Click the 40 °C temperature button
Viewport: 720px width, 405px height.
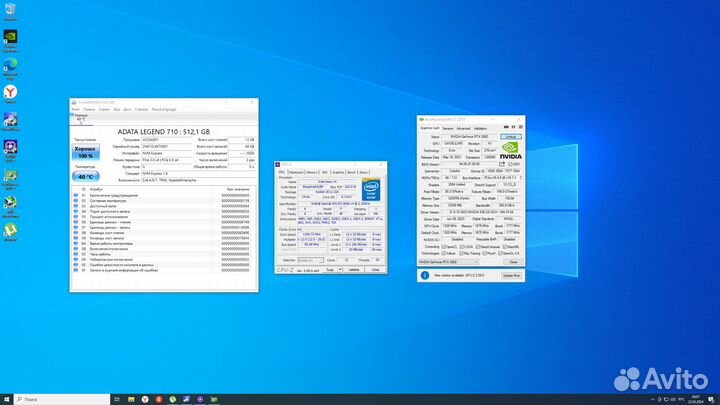click(85, 176)
